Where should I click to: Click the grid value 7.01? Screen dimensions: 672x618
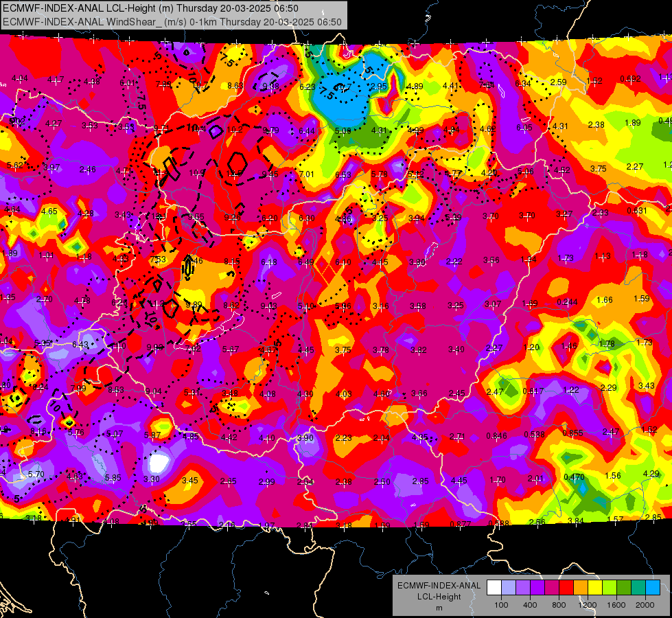[x=306, y=174]
